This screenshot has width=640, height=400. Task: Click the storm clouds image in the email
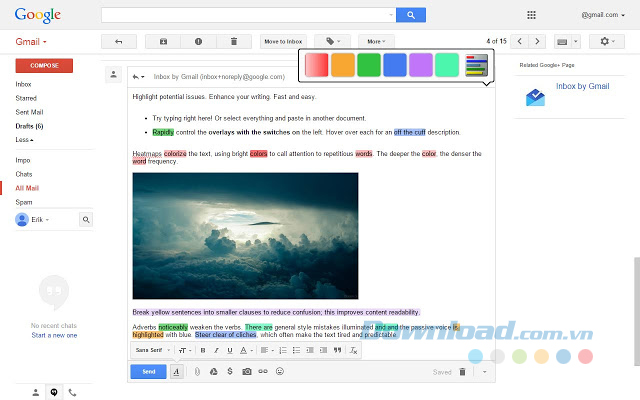coord(245,236)
